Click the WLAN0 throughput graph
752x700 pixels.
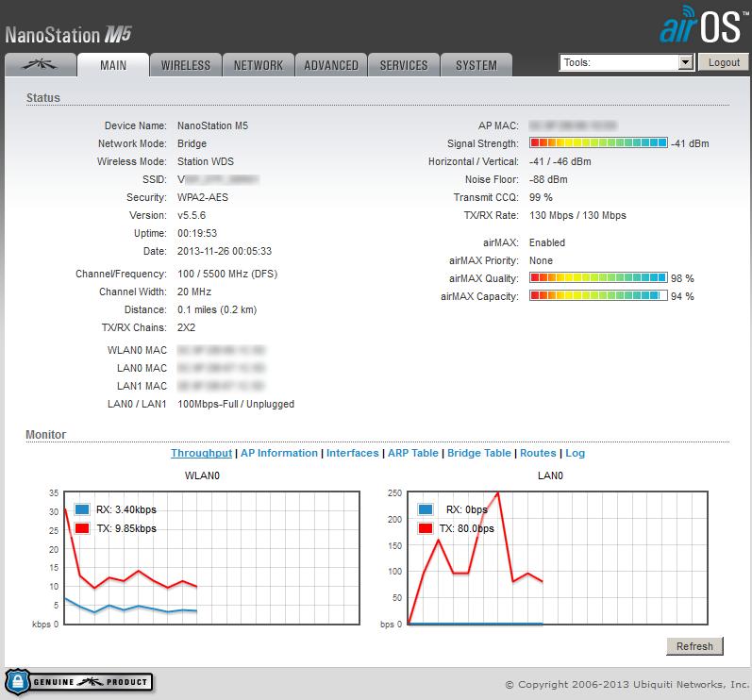(211, 558)
